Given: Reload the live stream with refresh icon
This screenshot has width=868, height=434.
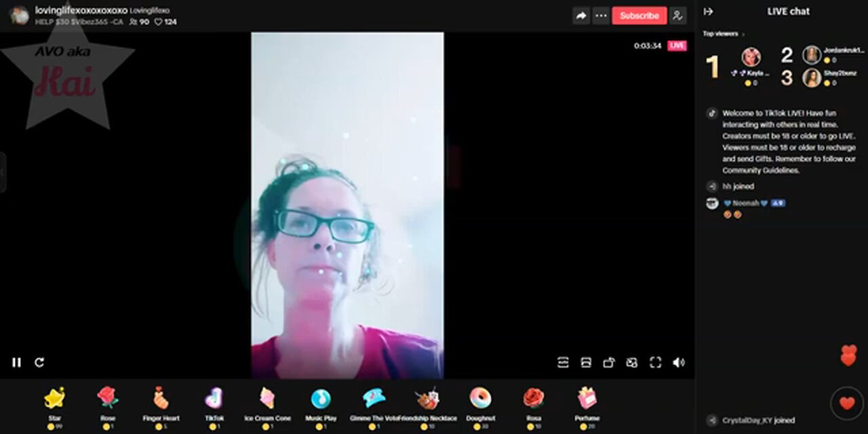Looking at the screenshot, I should click(x=39, y=362).
